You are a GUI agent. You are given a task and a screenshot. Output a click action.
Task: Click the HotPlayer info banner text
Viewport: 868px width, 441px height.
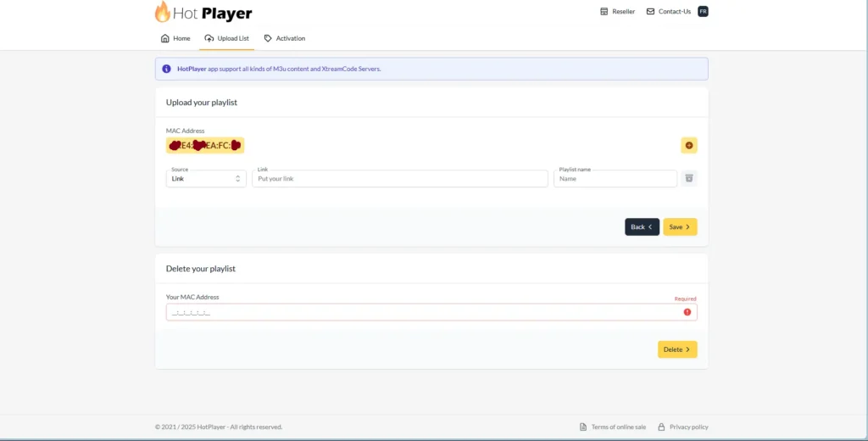(279, 70)
